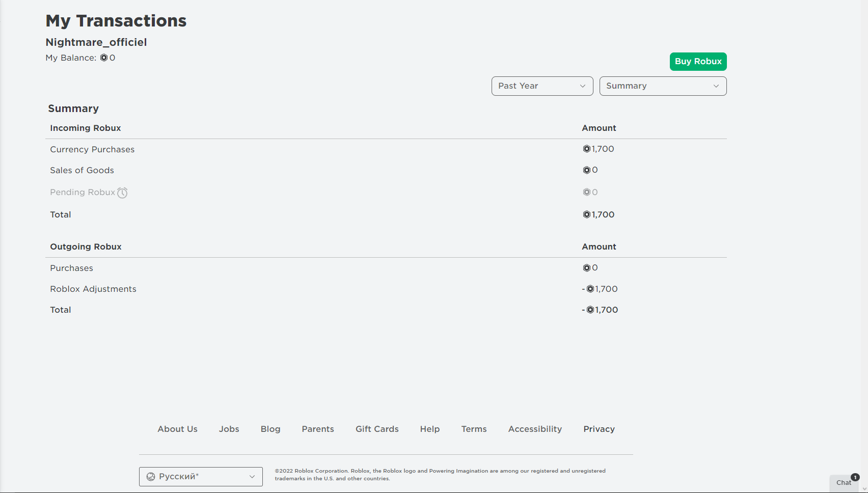Image resolution: width=868 pixels, height=493 pixels.
Task: Click the Incoming Robux column header
Action: [86, 128]
